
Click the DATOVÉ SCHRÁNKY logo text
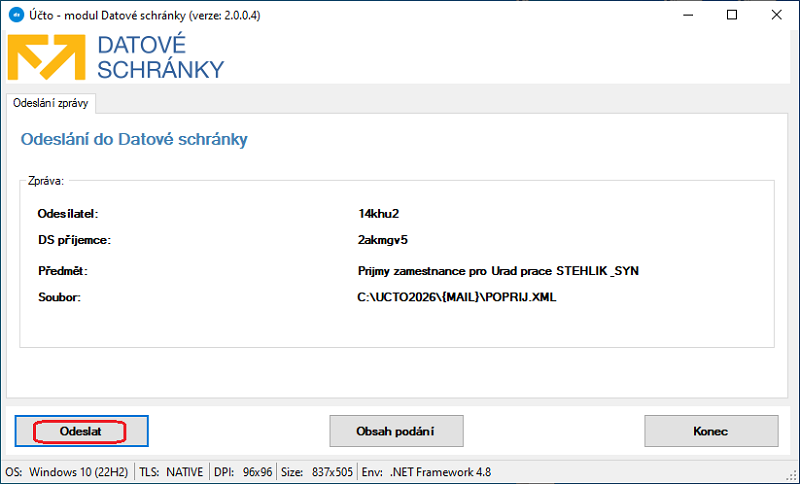click(161, 58)
